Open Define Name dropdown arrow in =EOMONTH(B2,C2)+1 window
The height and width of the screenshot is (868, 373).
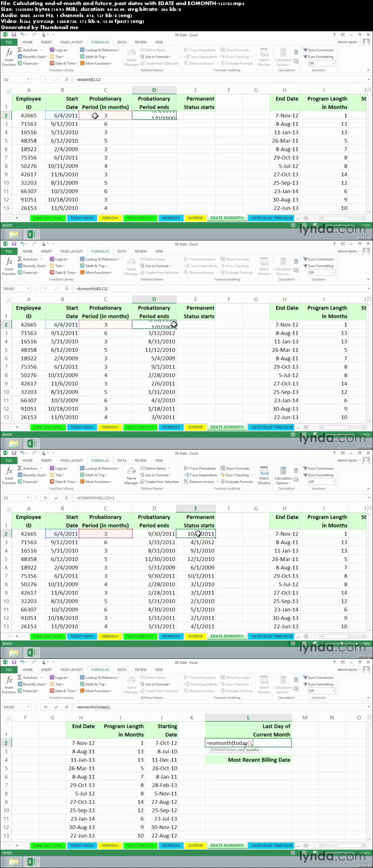[169, 469]
